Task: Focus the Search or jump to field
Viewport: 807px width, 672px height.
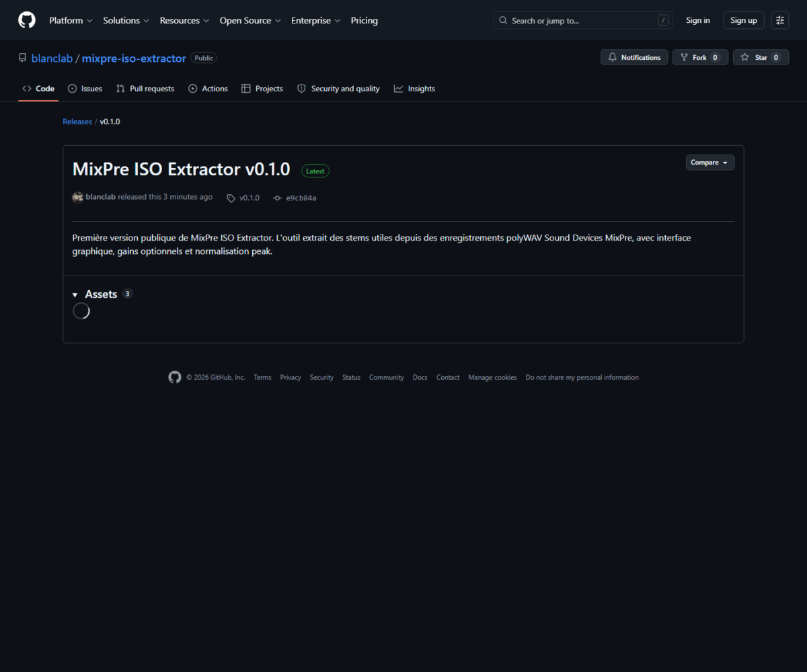Action: tap(583, 20)
